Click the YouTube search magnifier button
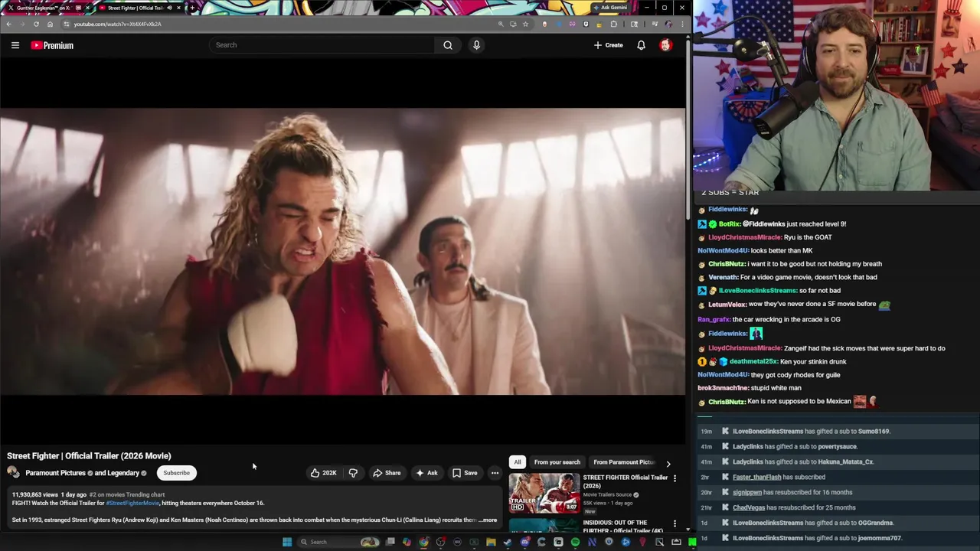 (448, 45)
